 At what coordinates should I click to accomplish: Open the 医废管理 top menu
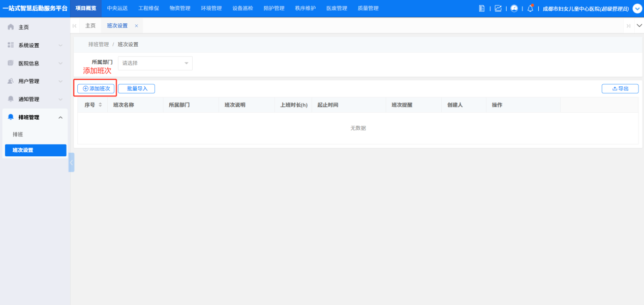tap(336, 9)
